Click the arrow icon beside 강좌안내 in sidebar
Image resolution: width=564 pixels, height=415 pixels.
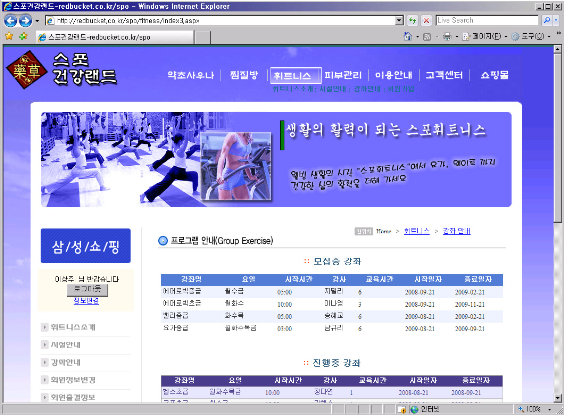point(45,362)
